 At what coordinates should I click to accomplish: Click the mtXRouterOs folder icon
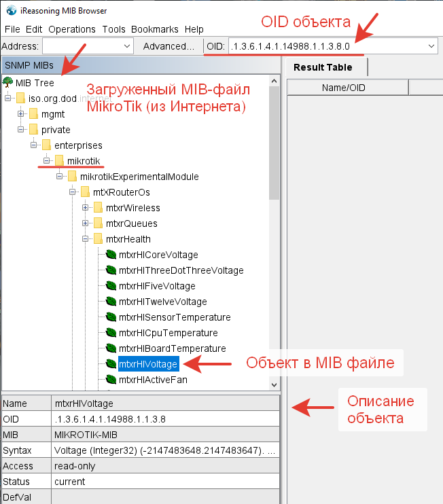pos(85,192)
